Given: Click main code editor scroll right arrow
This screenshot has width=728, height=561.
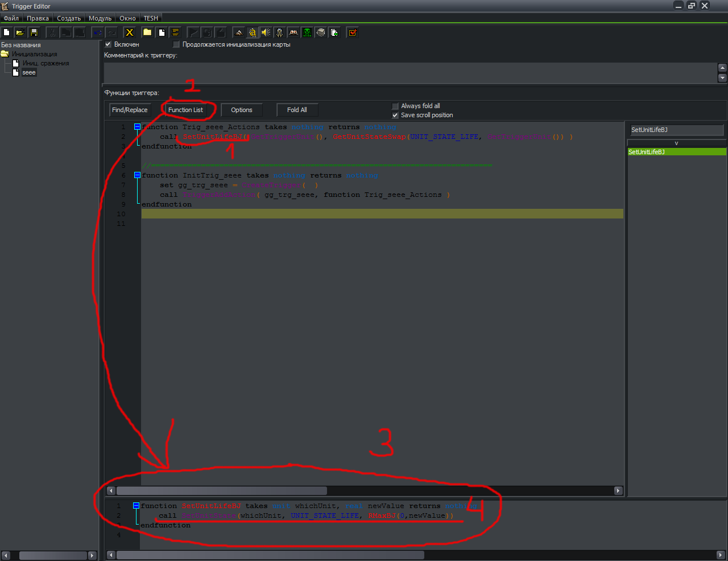Looking at the screenshot, I should (618, 490).
